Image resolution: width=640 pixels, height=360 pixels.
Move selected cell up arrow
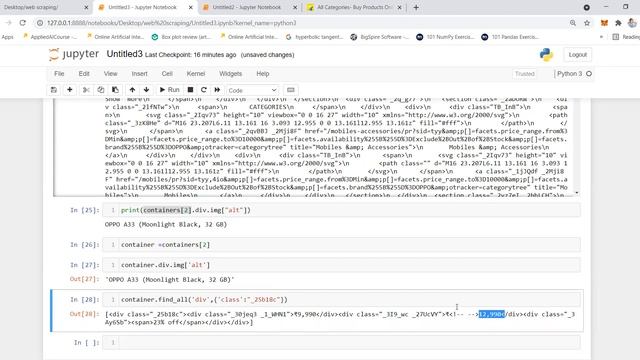(132, 90)
